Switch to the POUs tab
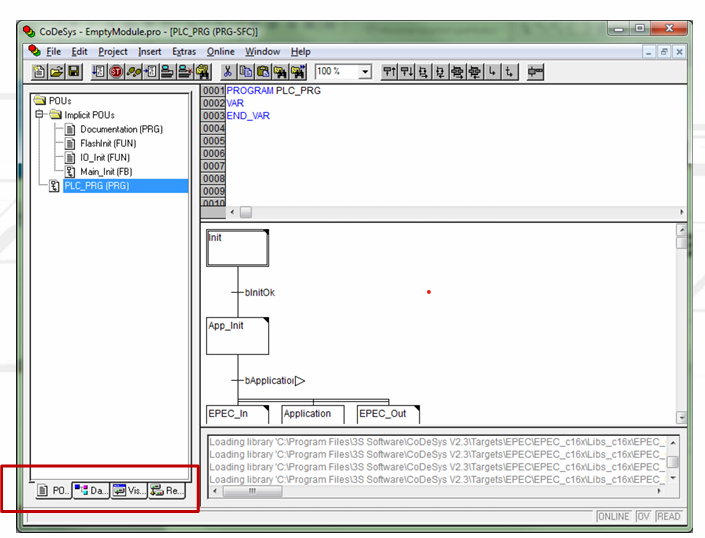Image resolution: width=705 pixels, height=538 pixels. pos(53,490)
